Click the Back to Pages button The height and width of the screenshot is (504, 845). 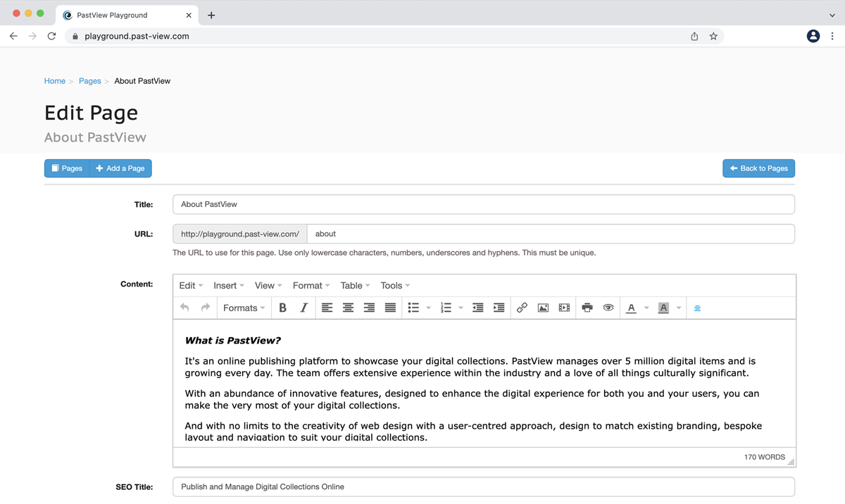758,168
